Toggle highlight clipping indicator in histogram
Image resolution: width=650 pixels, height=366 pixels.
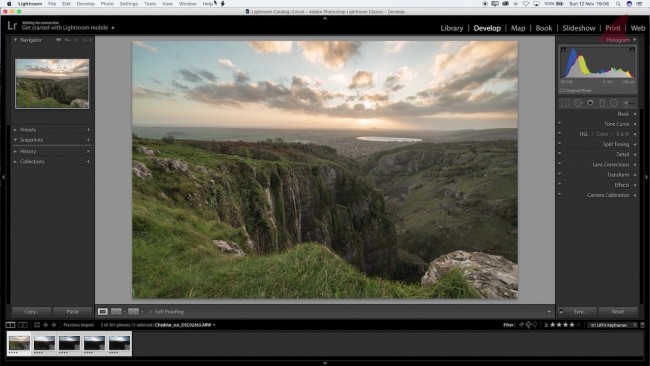click(632, 50)
